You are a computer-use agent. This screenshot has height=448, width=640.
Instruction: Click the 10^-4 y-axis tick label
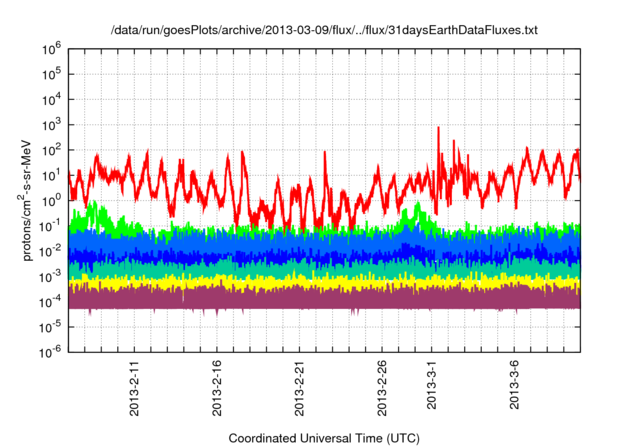(50, 302)
